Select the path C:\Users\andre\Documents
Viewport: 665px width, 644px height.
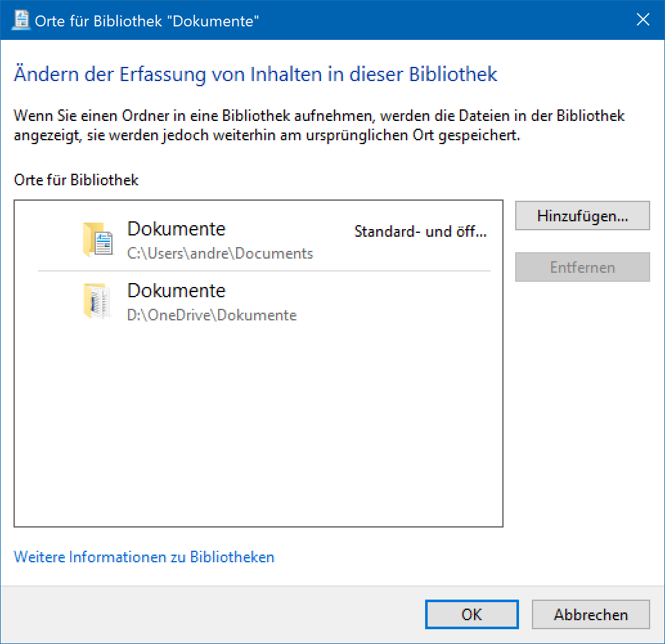[220, 253]
